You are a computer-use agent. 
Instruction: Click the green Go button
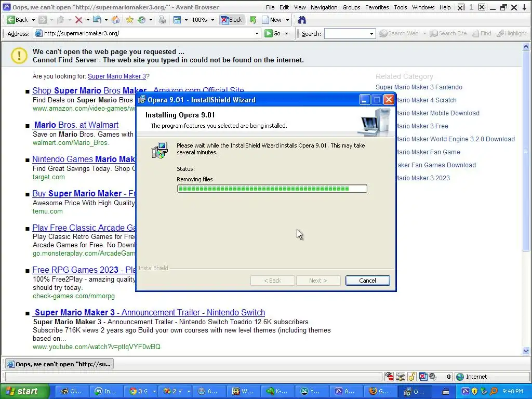273,33
